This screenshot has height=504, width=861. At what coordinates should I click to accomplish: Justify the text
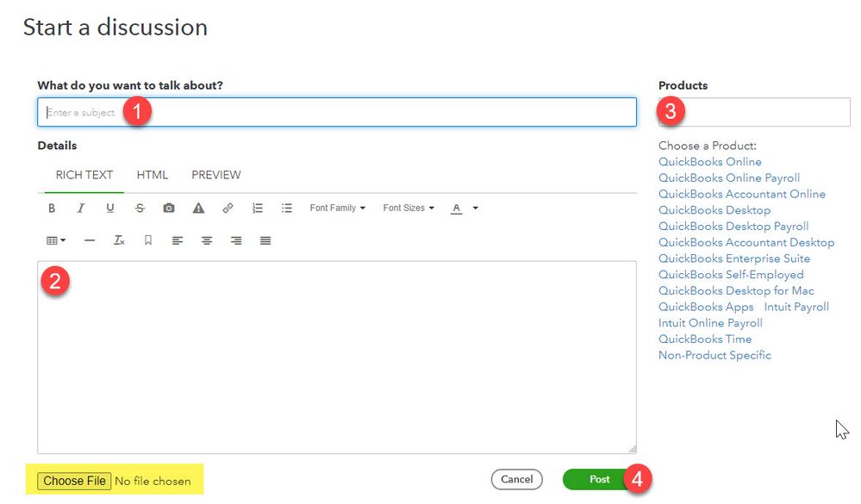pyautogui.click(x=265, y=240)
